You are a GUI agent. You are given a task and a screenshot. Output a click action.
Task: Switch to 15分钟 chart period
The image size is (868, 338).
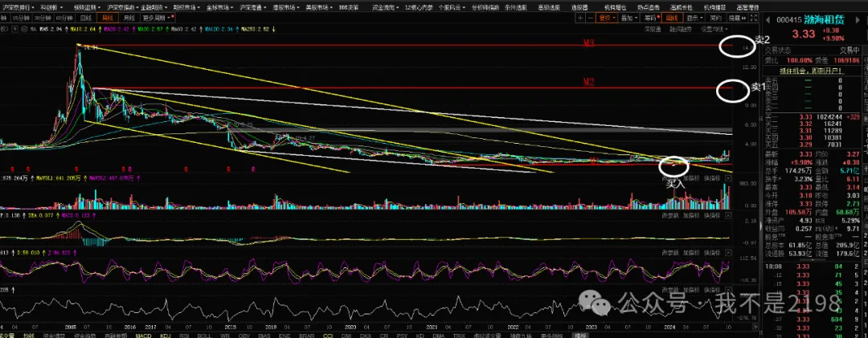point(21,18)
